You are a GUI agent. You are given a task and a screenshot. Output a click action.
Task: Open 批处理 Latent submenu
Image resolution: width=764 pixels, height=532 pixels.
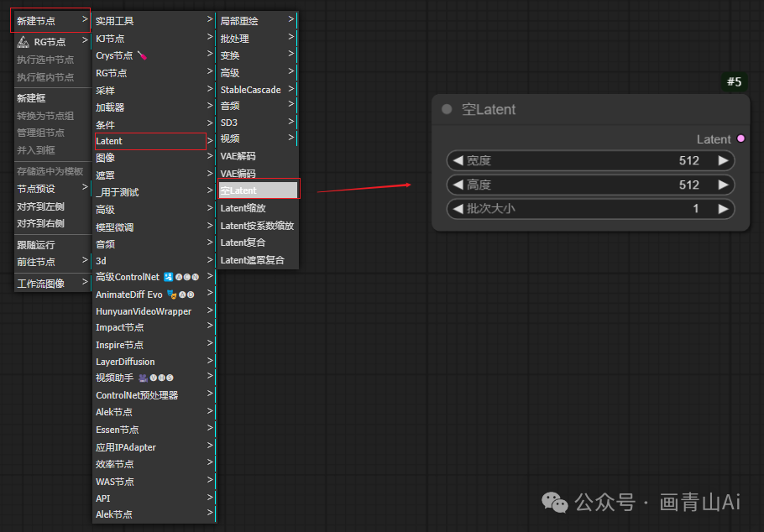pos(257,38)
